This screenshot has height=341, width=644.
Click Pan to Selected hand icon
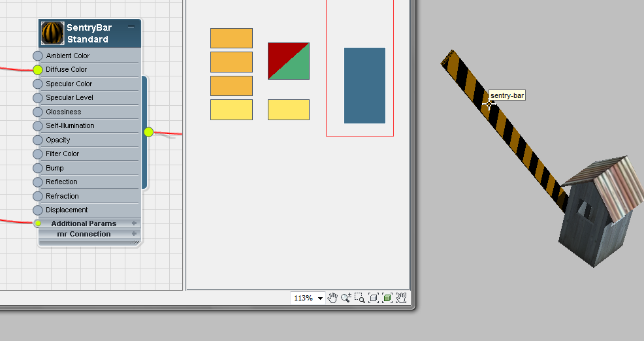(401, 298)
